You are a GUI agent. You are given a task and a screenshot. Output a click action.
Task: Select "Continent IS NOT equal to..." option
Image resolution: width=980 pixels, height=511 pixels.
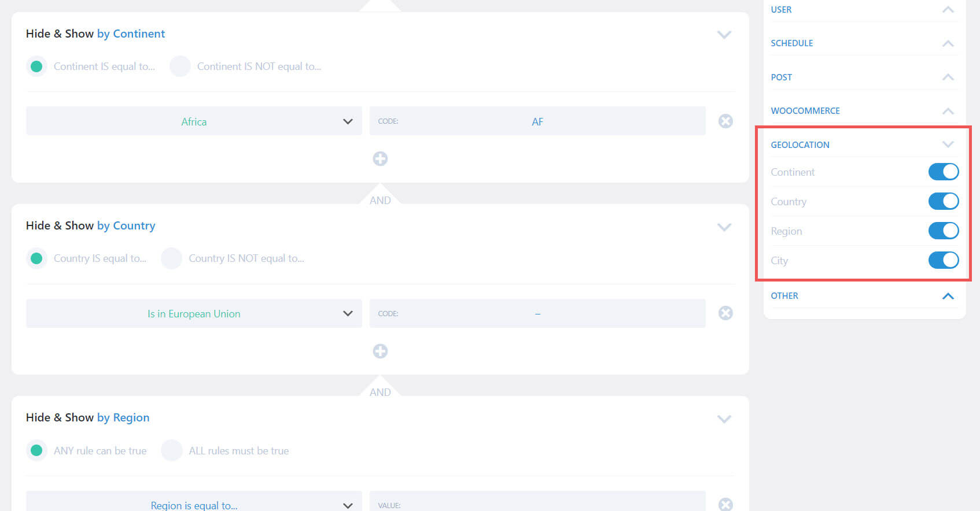point(180,66)
